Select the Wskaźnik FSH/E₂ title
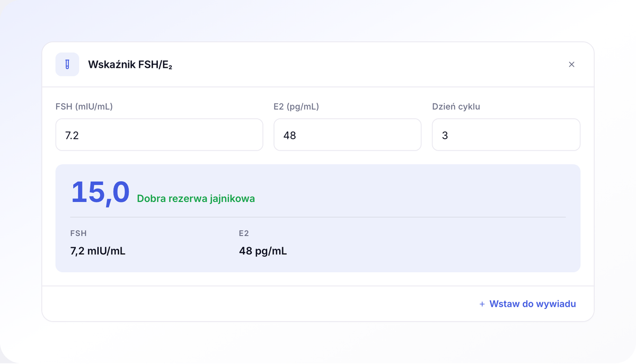 (130, 65)
